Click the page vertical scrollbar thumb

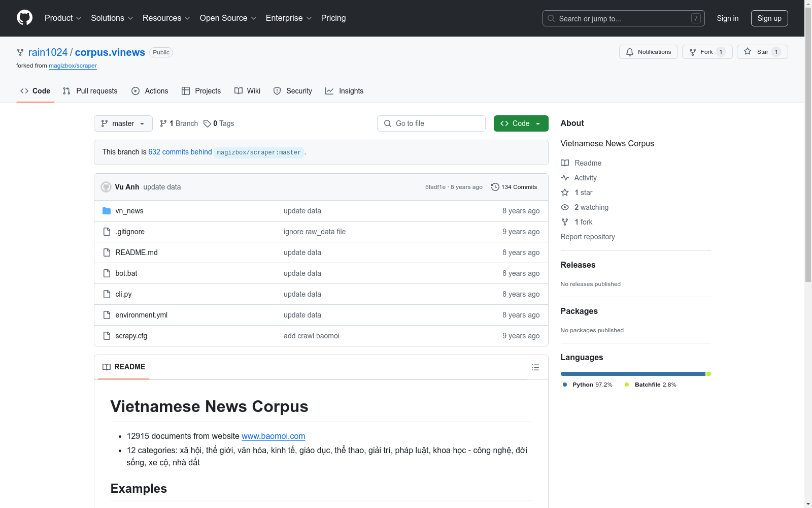(808, 145)
